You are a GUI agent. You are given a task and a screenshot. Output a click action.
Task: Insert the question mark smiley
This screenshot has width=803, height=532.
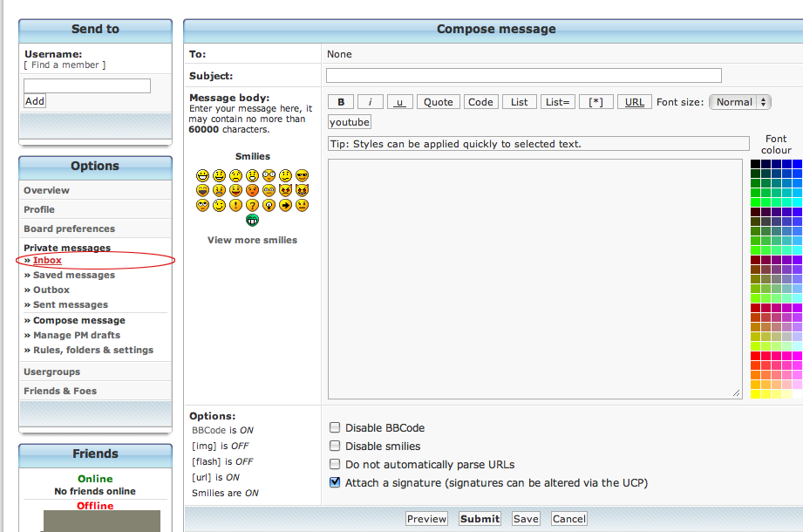[x=252, y=205]
